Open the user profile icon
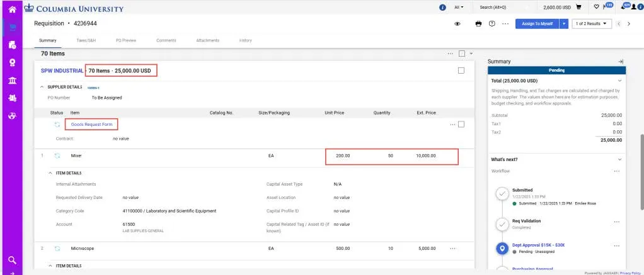 click(x=634, y=8)
